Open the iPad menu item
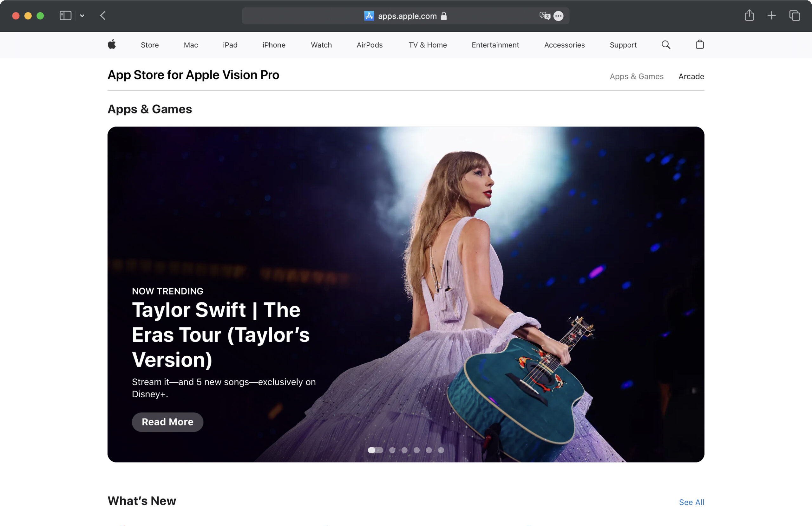The height and width of the screenshot is (526, 812). 230,45
